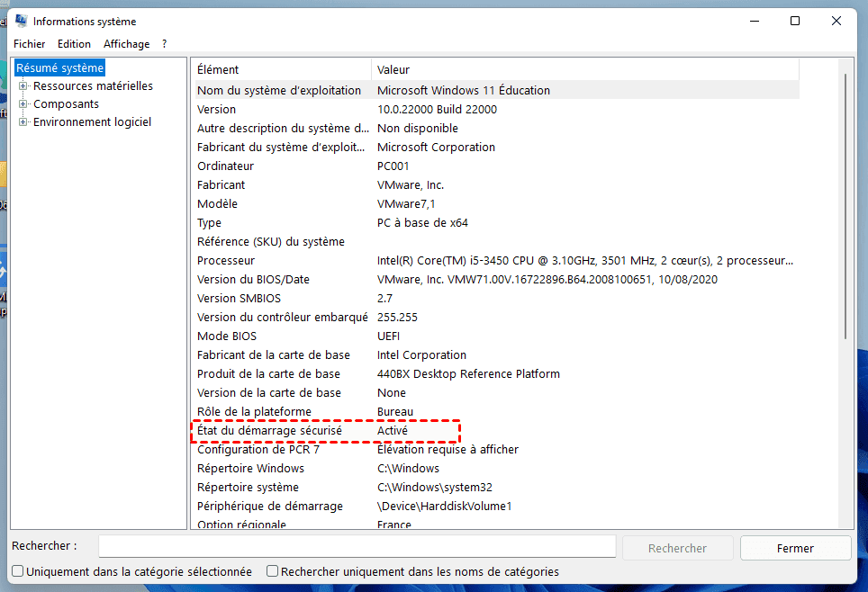Expand the Composants node

click(23, 104)
